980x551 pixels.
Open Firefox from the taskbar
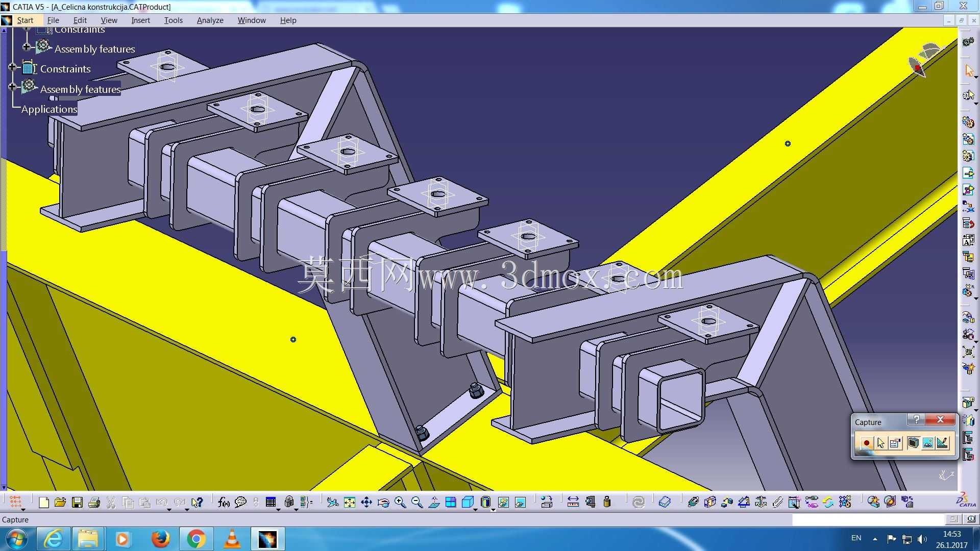(160, 539)
